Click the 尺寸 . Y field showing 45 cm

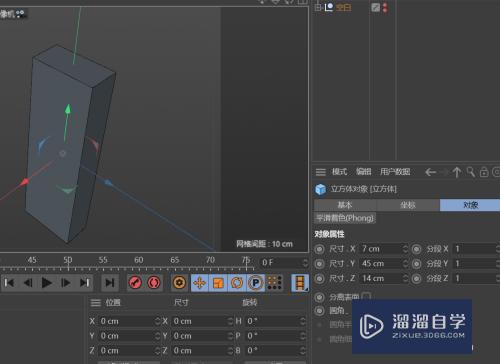tap(381, 264)
